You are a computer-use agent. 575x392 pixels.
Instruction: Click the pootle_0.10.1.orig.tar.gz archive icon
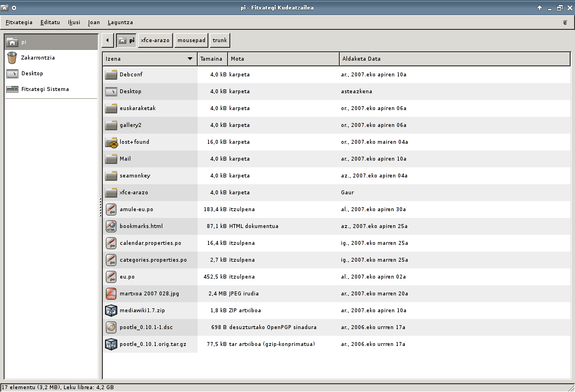tap(111, 344)
